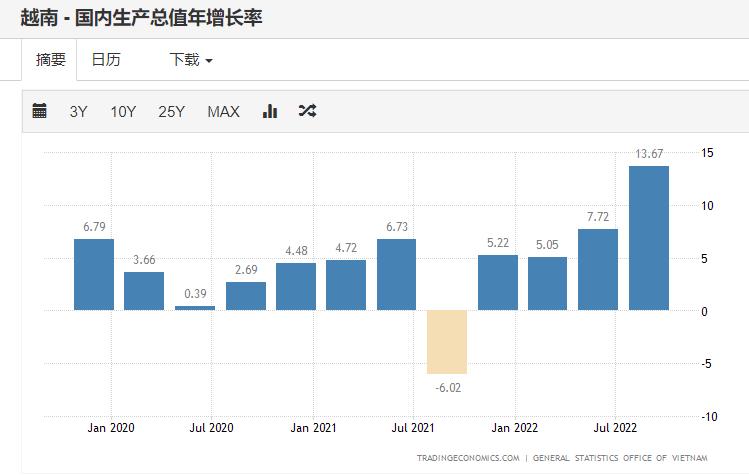Click the 6.79 bar at chart start
Viewport: 749px width, 476px height.
[x=94, y=274]
